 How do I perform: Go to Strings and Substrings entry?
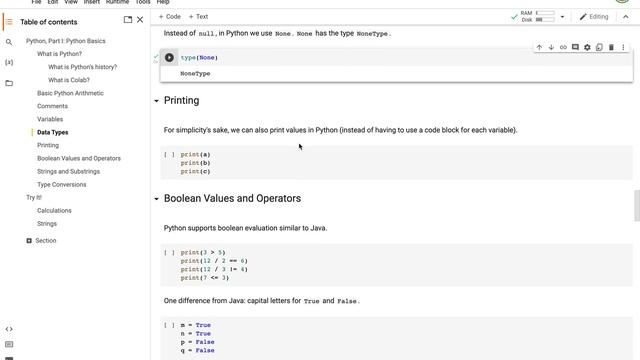tap(68, 171)
